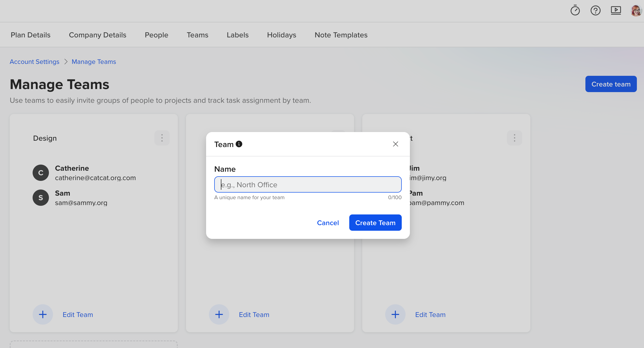Switch to the People tab
Viewport: 644px width, 348px height.
(x=156, y=35)
